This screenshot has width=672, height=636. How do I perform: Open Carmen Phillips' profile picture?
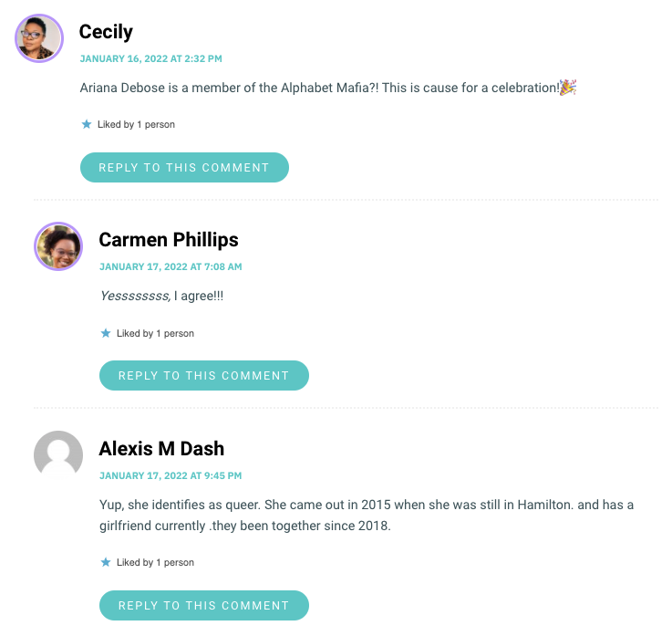pos(58,246)
